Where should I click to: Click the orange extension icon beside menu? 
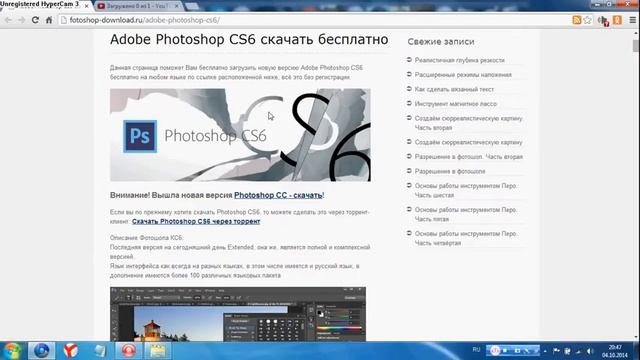[x=617, y=20]
